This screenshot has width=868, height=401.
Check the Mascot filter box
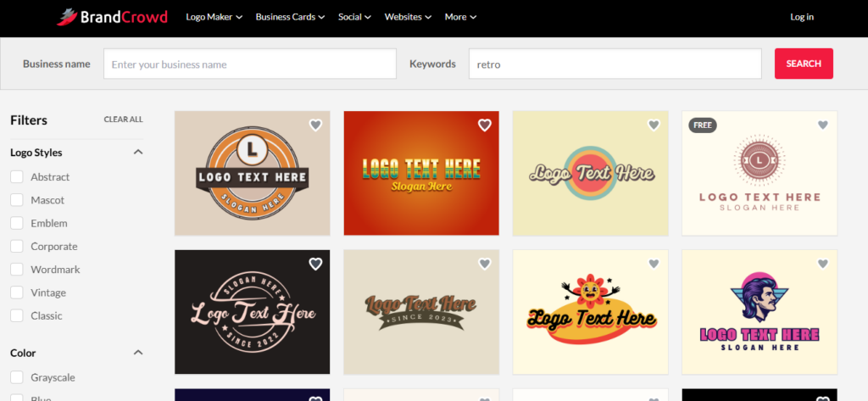coord(16,200)
